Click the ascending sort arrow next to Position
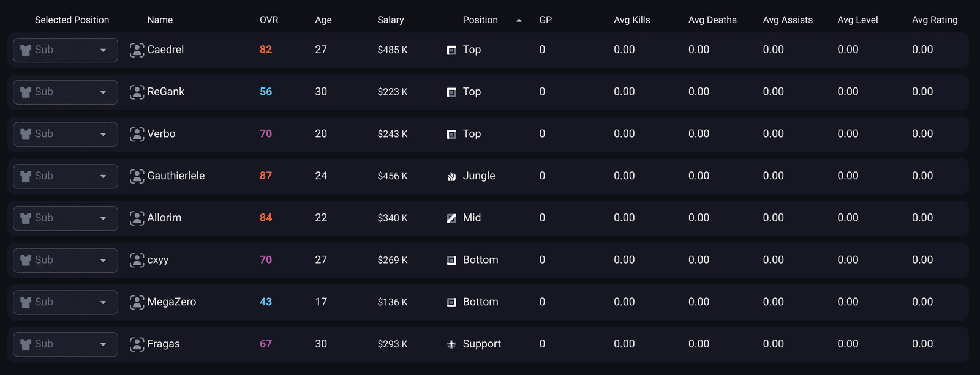Image resolution: width=980 pixels, height=375 pixels. point(519,20)
